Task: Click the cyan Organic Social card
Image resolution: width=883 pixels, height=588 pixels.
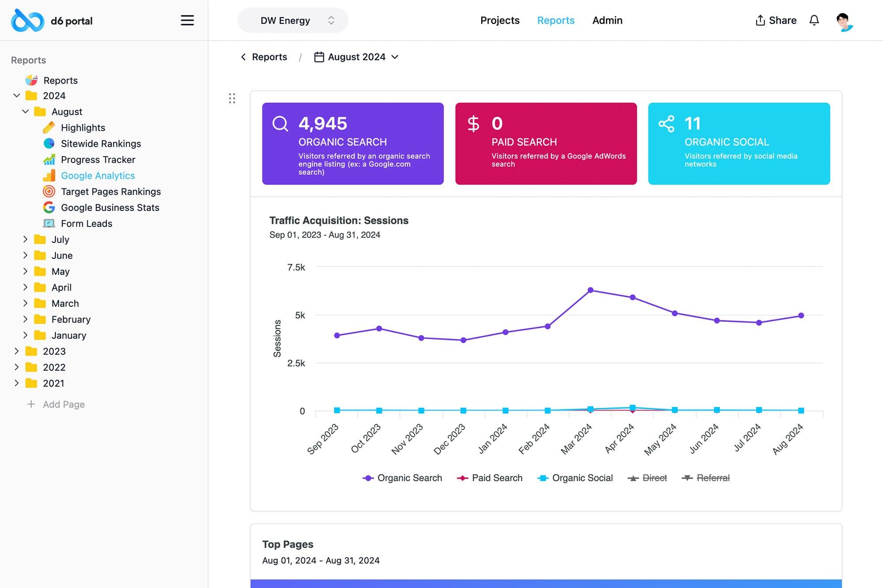Action: click(x=739, y=143)
